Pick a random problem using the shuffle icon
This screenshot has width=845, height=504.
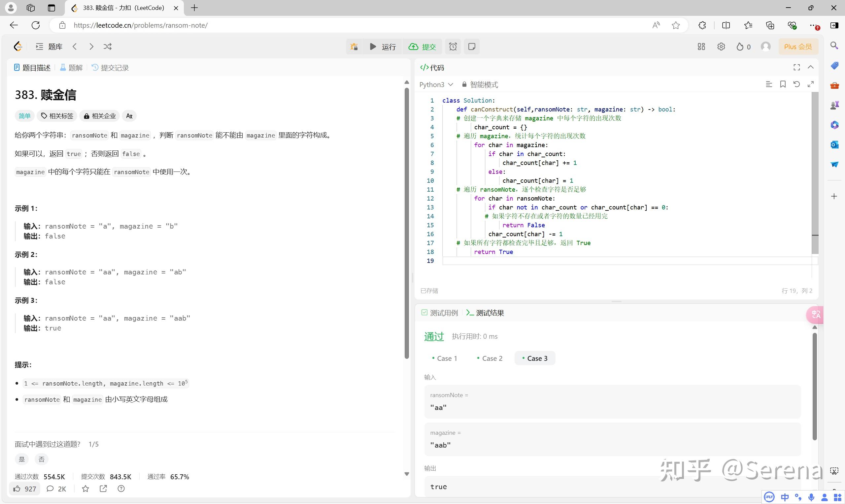pyautogui.click(x=108, y=47)
